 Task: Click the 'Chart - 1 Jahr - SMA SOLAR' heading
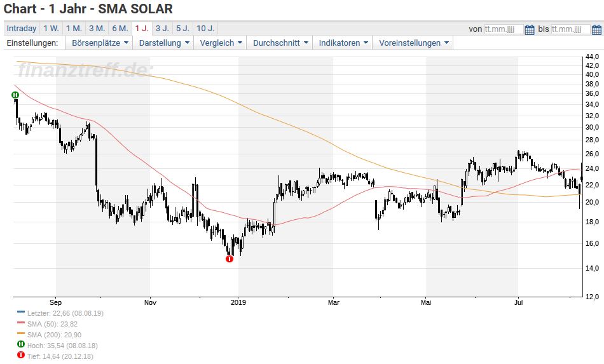point(88,8)
